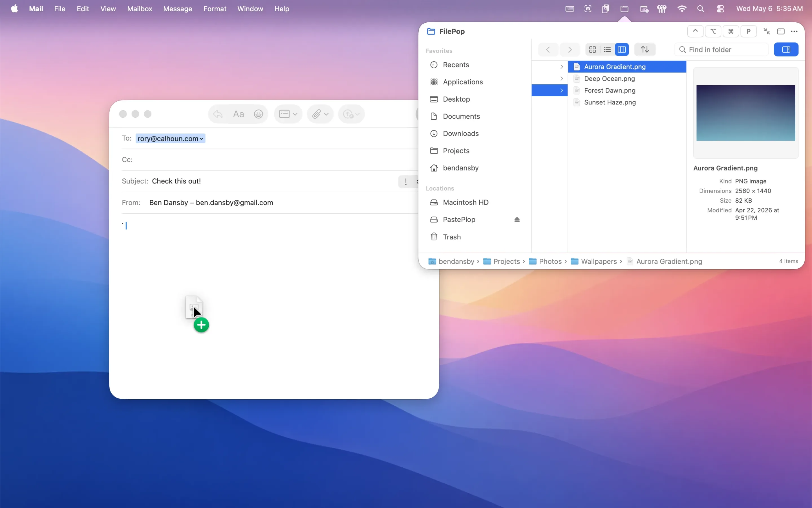Open Applications in FilePop sidebar
This screenshot has height=508, width=812.
[475, 82]
